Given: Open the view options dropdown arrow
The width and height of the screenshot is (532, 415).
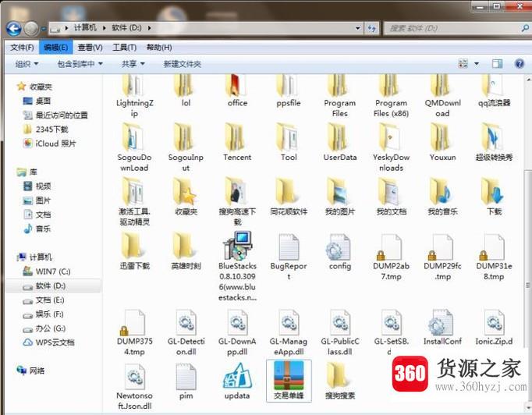Looking at the screenshot, I should point(477,63).
